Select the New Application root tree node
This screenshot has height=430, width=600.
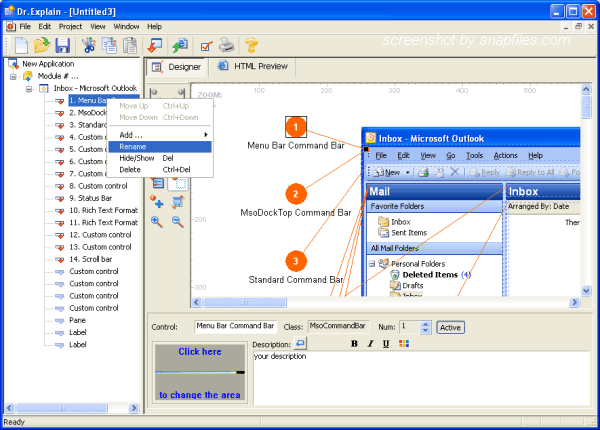tap(48, 64)
